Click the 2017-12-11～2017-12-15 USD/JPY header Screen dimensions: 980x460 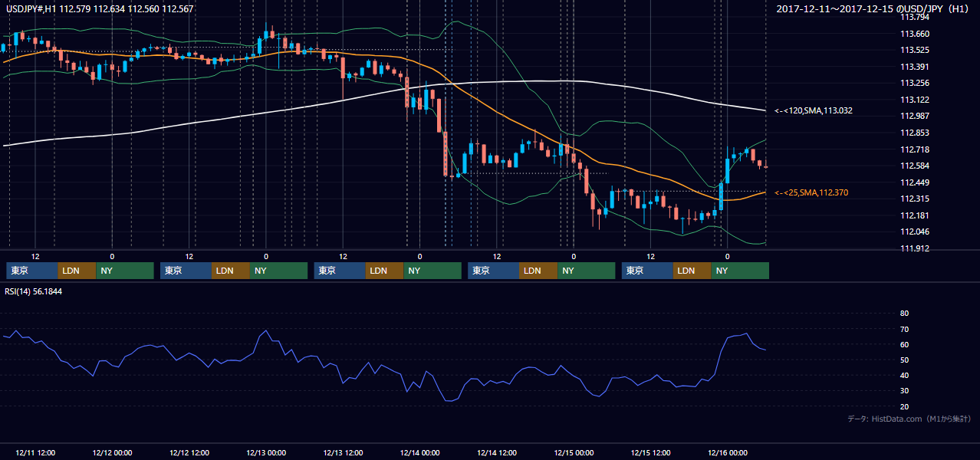[873, 8]
